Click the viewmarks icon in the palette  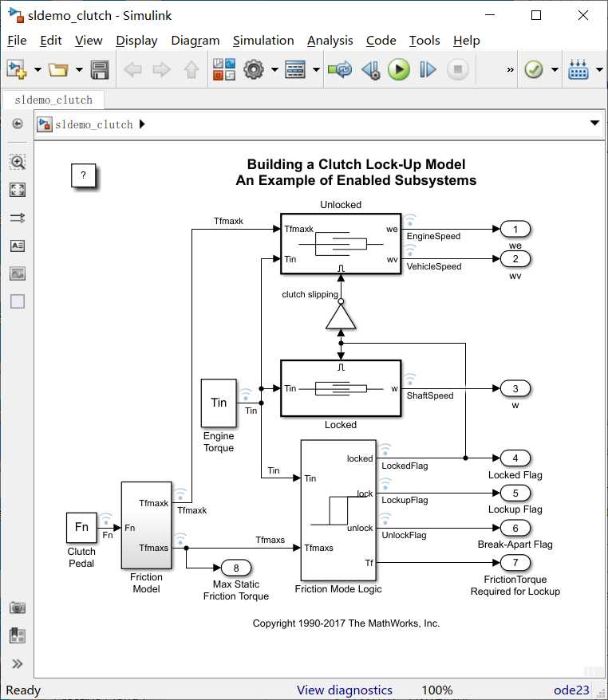tap(18, 635)
